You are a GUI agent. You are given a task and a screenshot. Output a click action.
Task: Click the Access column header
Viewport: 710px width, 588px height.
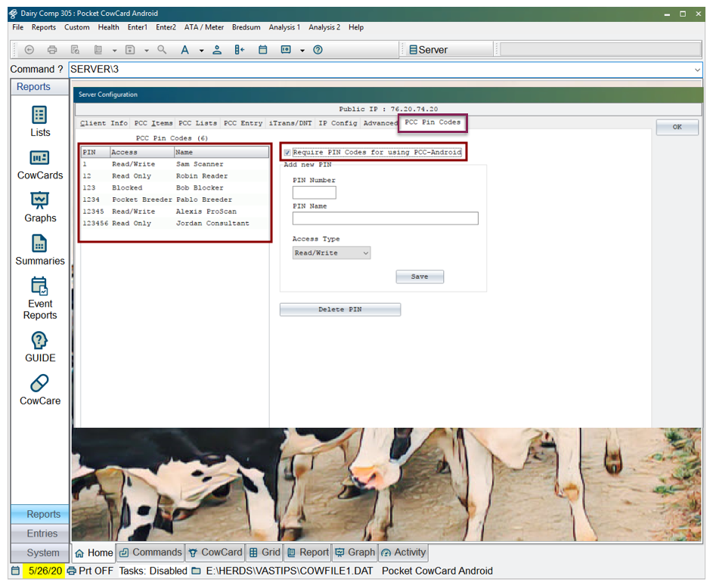click(141, 153)
